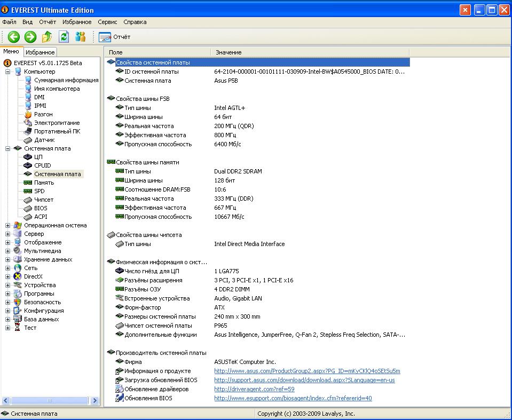Select the Asus P5B value
Screen dimensions: 512x420
[x=226, y=81]
